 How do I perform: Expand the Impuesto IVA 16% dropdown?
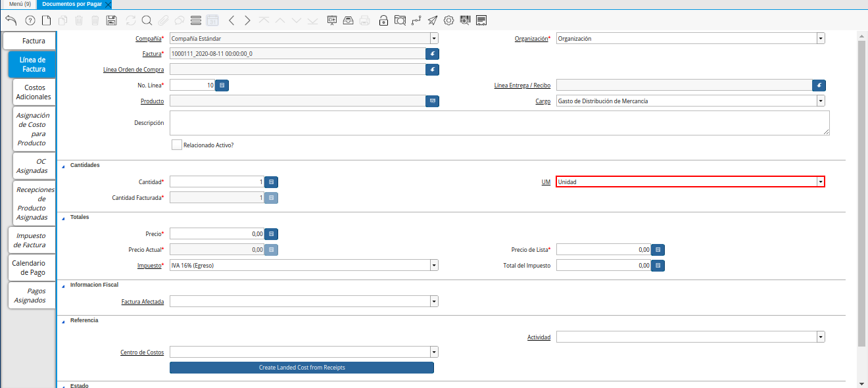434,266
